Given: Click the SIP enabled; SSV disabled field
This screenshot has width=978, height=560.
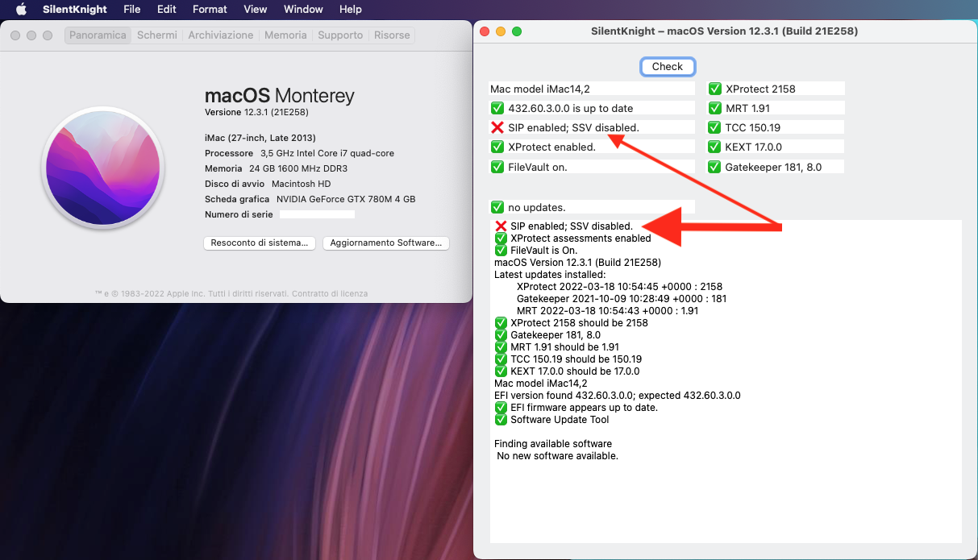Looking at the screenshot, I should (x=593, y=127).
